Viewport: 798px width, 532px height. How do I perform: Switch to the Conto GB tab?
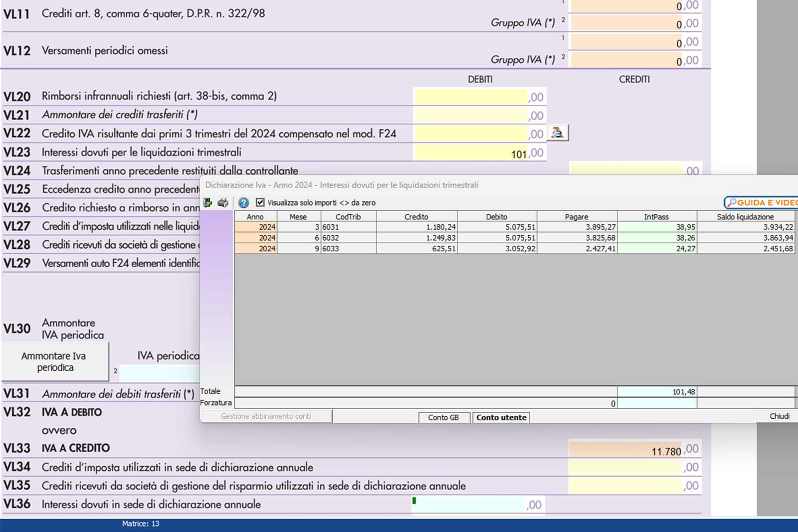443,417
